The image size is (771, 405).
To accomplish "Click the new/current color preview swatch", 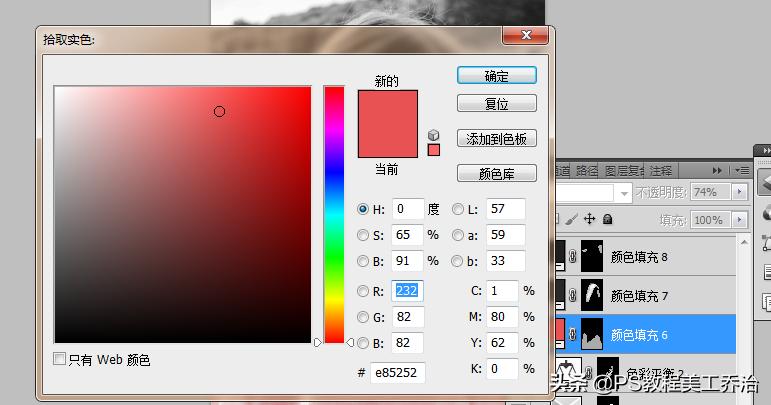I will tap(387, 123).
